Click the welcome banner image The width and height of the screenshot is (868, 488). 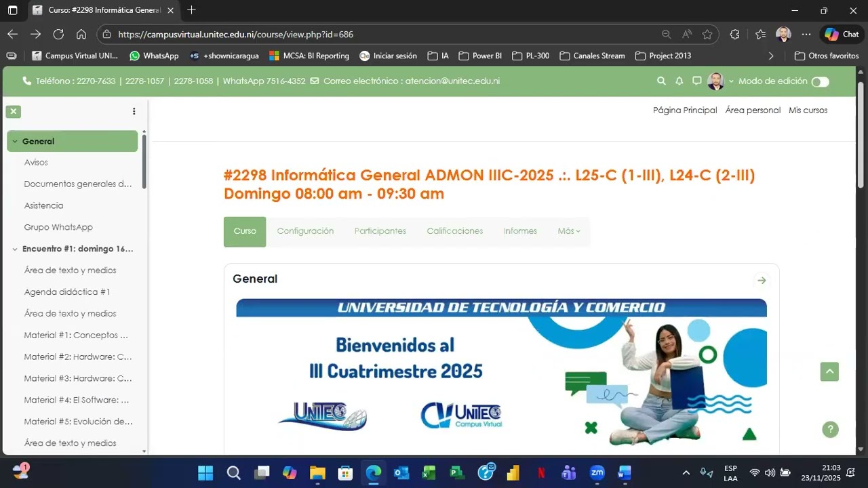coord(501,373)
